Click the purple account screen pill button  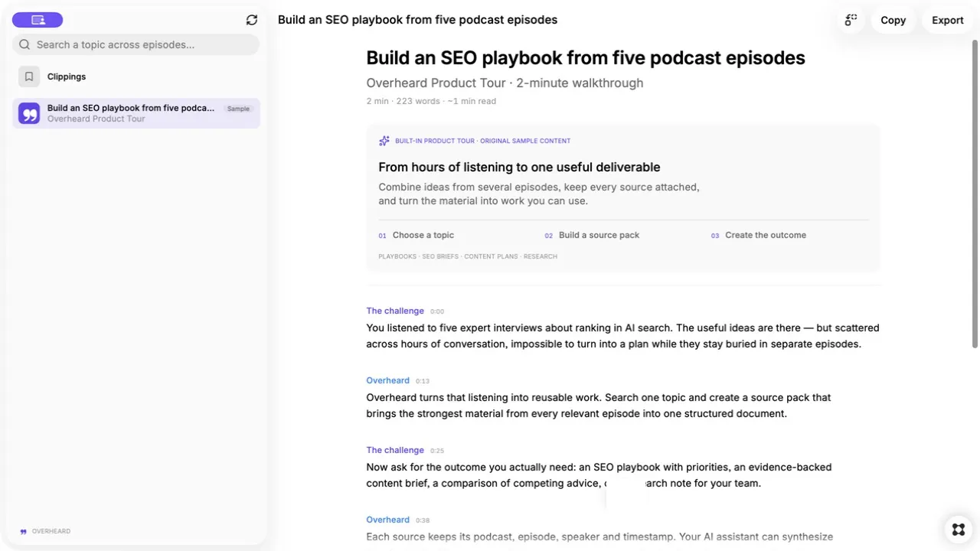pyautogui.click(x=38, y=20)
